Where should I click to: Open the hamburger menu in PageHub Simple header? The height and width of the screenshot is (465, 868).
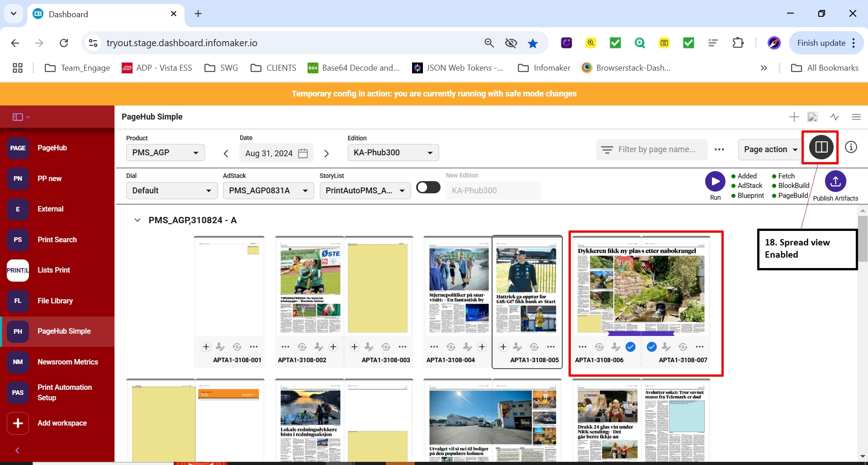[x=856, y=117]
